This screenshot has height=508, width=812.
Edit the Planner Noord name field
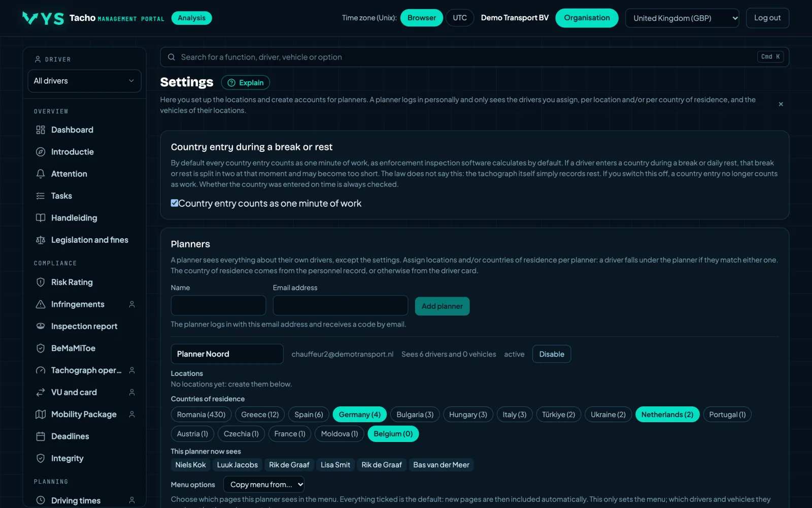coord(227,354)
